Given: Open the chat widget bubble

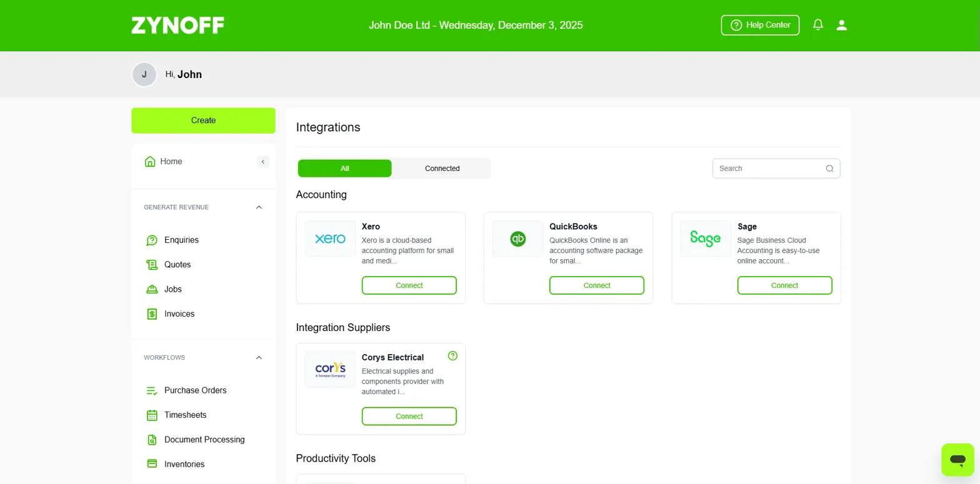Looking at the screenshot, I should 957,460.
